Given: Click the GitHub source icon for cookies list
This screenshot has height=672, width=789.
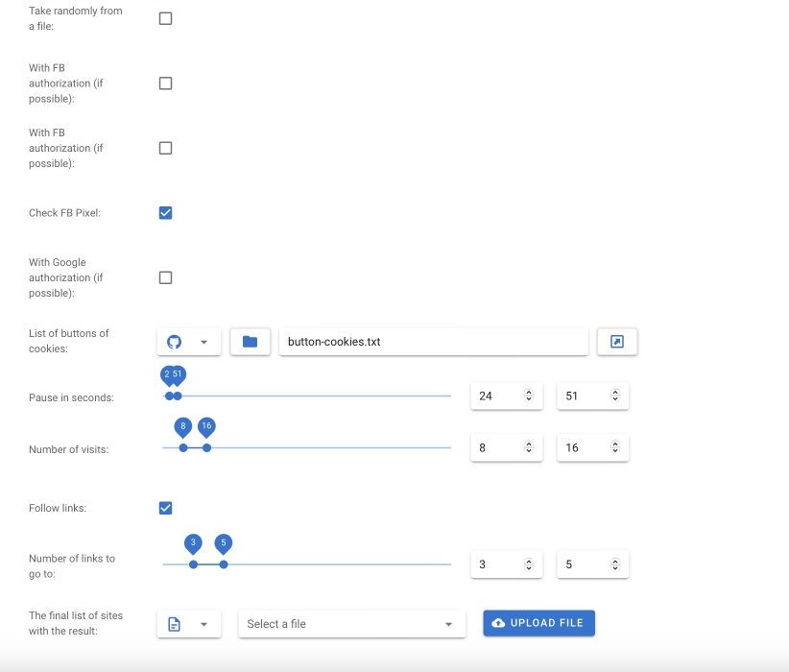Looking at the screenshot, I should pyautogui.click(x=174, y=343).
